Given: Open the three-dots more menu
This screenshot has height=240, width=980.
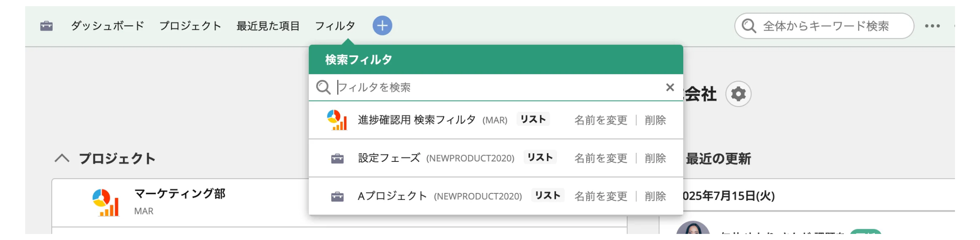Looking at the screenshot, I should coord(932,26).
